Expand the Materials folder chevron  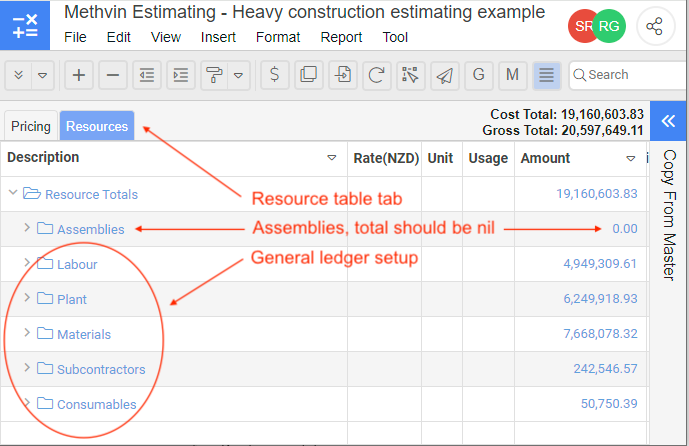[x=27, y=333]
